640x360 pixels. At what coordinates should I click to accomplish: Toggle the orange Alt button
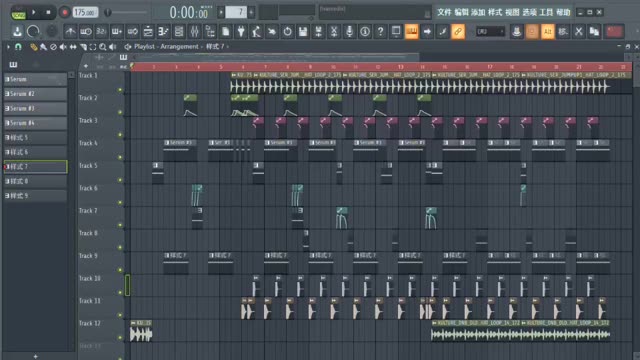click(x=548, y=31)
